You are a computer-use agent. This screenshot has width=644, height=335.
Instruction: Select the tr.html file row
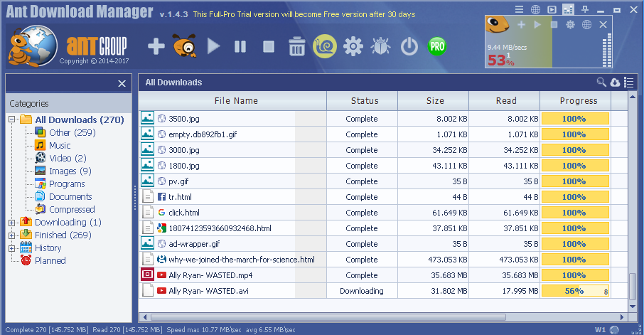[383, 197]
